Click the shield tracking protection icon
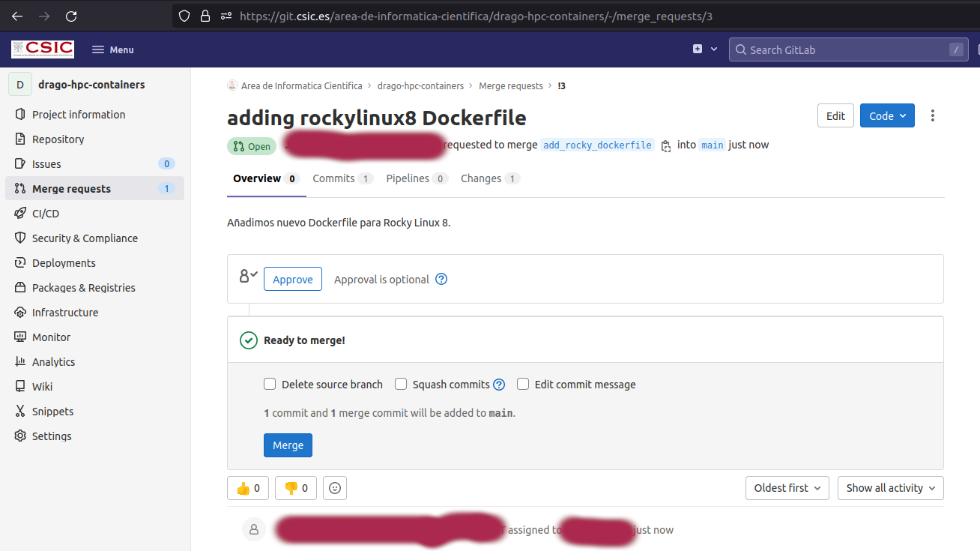Image resolution: width=980 pixels, height=551 pixels. coord(185,16)
